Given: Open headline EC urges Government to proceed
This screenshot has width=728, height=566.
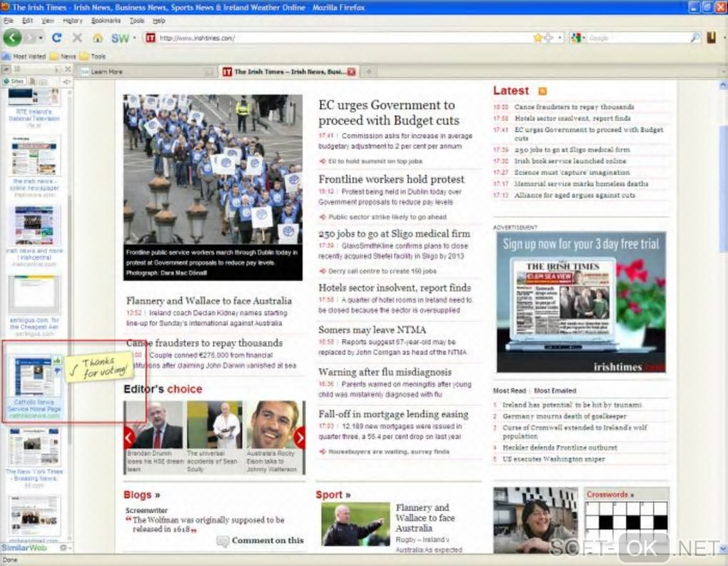Looking at the screenshot, I should tap(388, 113).
